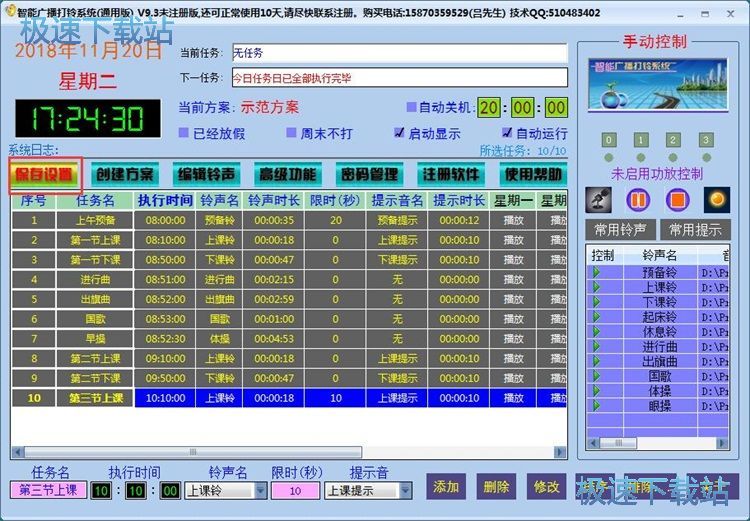Uncheck 自动运行 checkbox
The image size is (750, 521).
507,133
